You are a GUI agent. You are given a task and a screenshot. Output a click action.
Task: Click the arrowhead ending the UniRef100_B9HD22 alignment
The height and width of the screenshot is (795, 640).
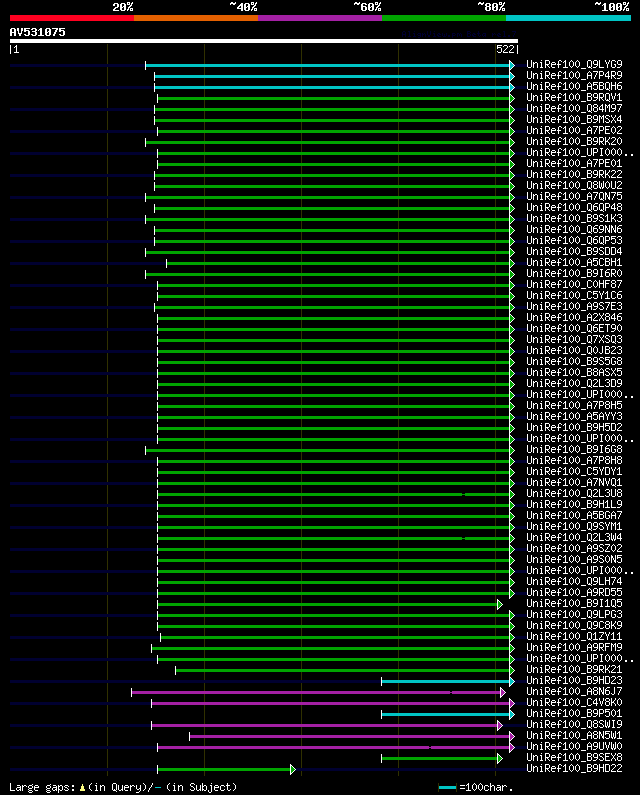tap(293, 770)
